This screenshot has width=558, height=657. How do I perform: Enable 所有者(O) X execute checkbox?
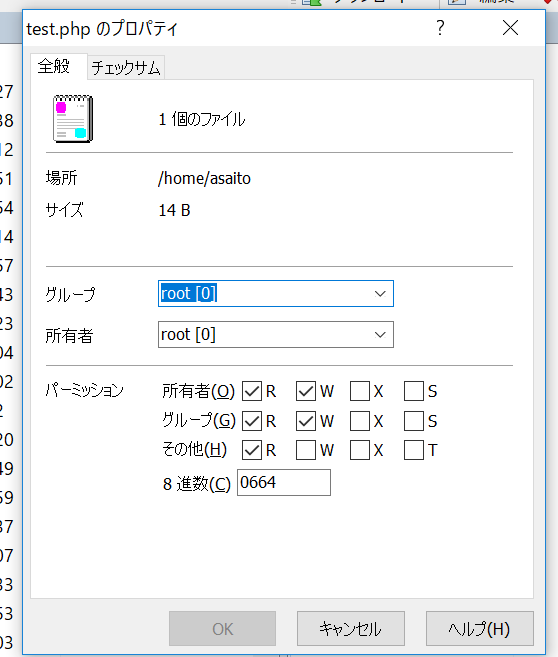coord(360,391)
